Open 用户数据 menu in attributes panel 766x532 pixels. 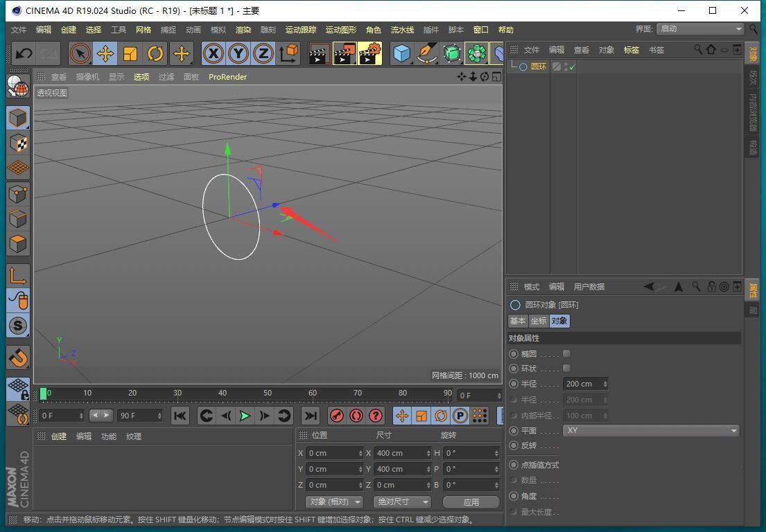(589, 287)
